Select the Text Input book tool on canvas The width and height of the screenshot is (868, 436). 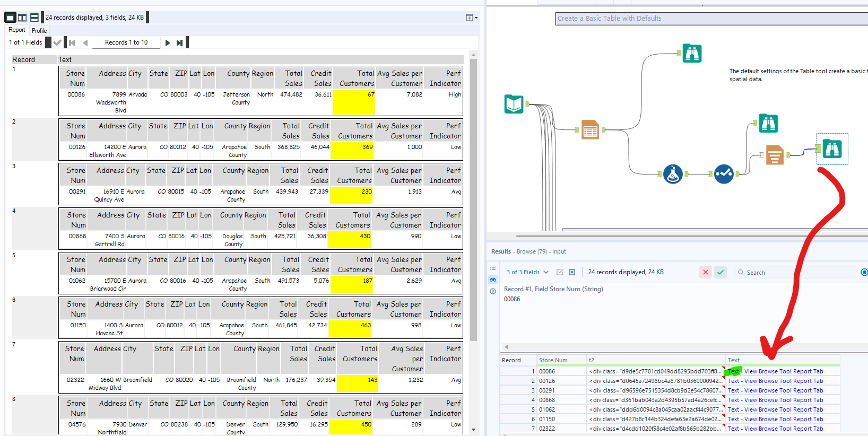click(514, 104)
